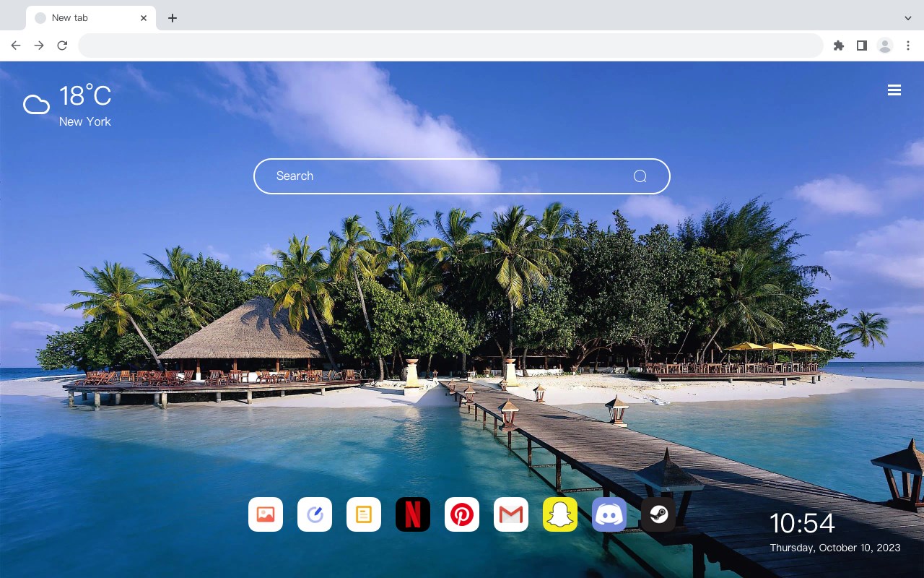
Task: Go back to previous page
Action: coord(16,46)
